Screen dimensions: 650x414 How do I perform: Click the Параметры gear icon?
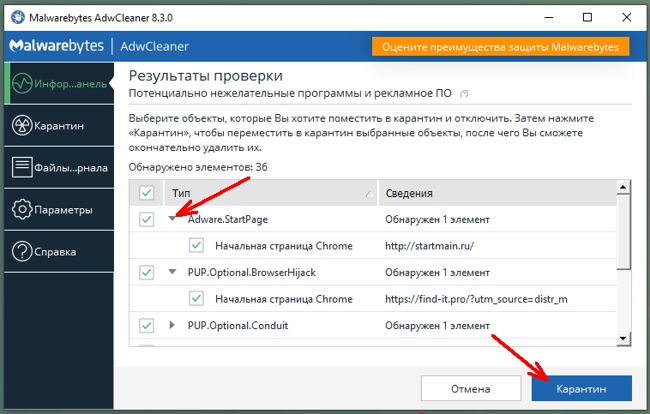click(x=22, y=209)
